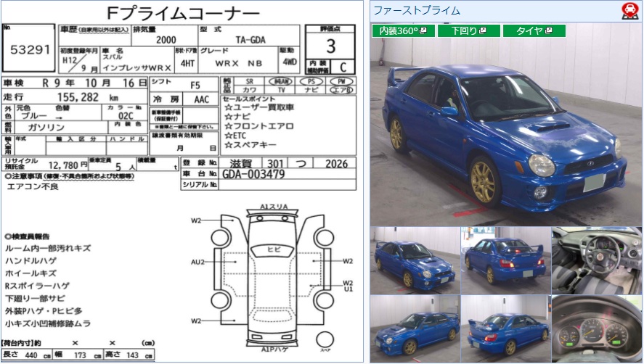Click the spare tire circle on diagram
The height and width of the screenshot is (364, 644).
tap(325, 340)
